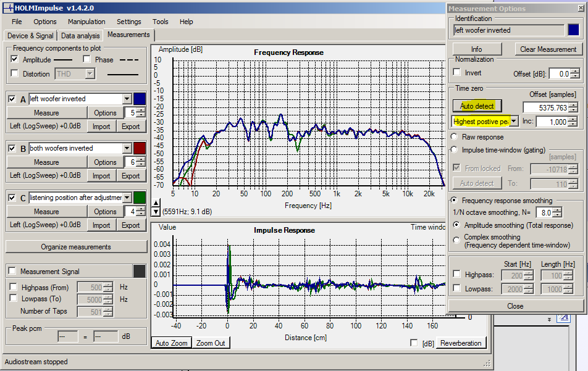Expand measurement B name dropdown
This screenshot has width=588, height=371.
tap(127, 148)
